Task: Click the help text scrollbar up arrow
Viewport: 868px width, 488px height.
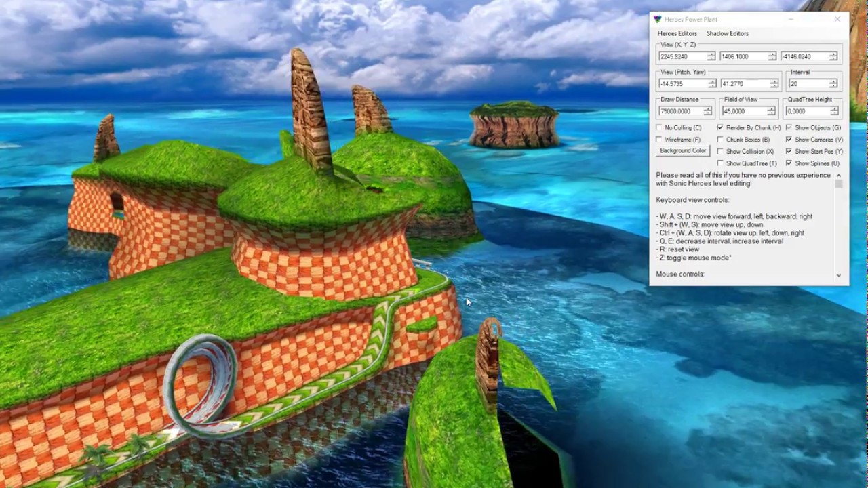Action: tap(839, 176)
